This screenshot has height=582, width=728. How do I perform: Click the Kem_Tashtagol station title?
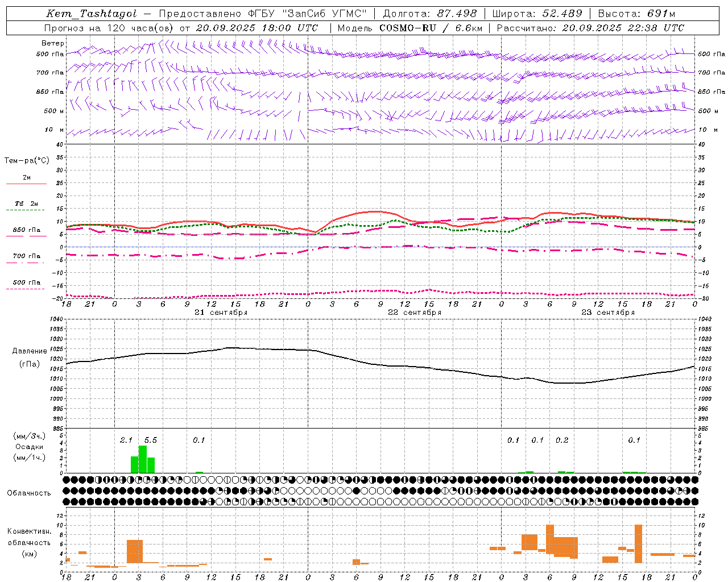92,14
